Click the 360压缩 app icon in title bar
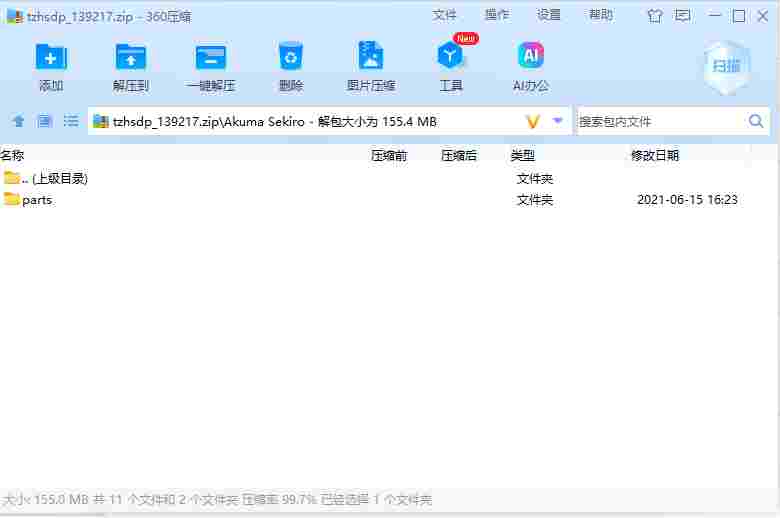Screen dimensions: 780x518 pos(14,16)
